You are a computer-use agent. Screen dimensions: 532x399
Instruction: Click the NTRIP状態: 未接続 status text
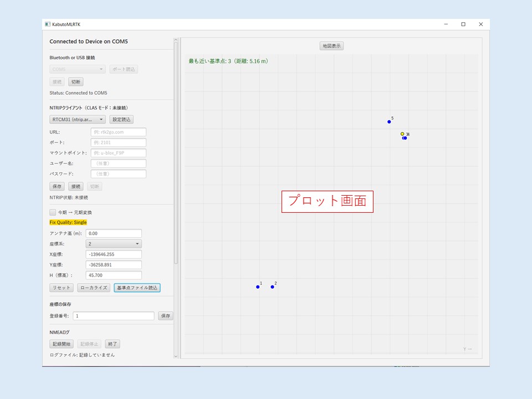69,197
